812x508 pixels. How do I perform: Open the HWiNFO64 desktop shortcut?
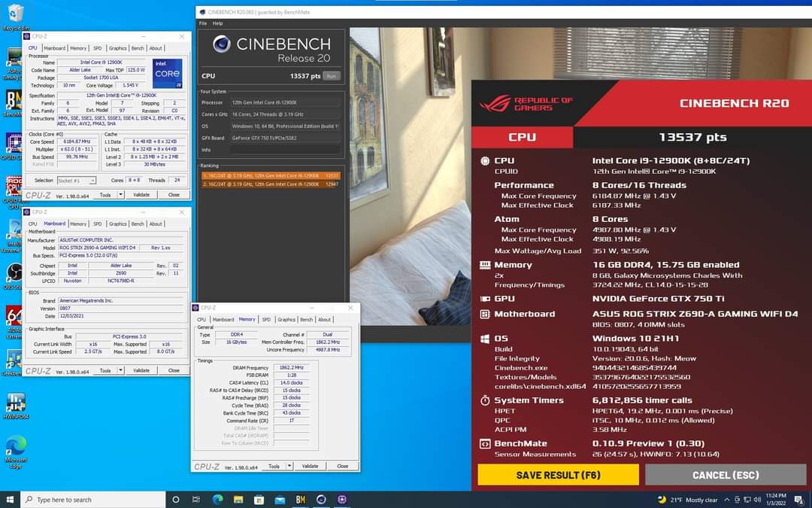click(x=16, y=406)
